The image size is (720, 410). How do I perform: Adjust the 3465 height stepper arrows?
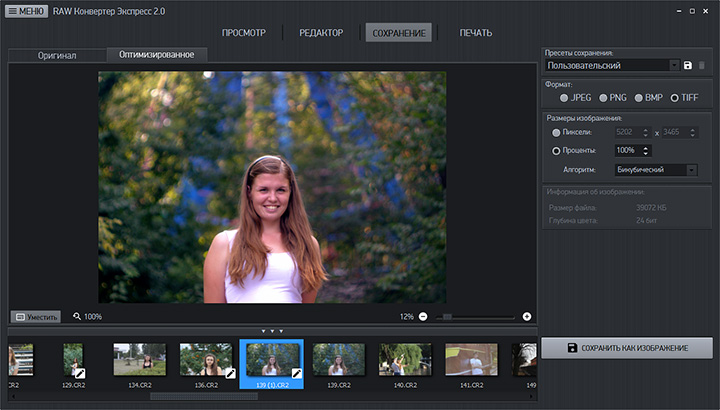pyautogui.click(x=693, y=132)
